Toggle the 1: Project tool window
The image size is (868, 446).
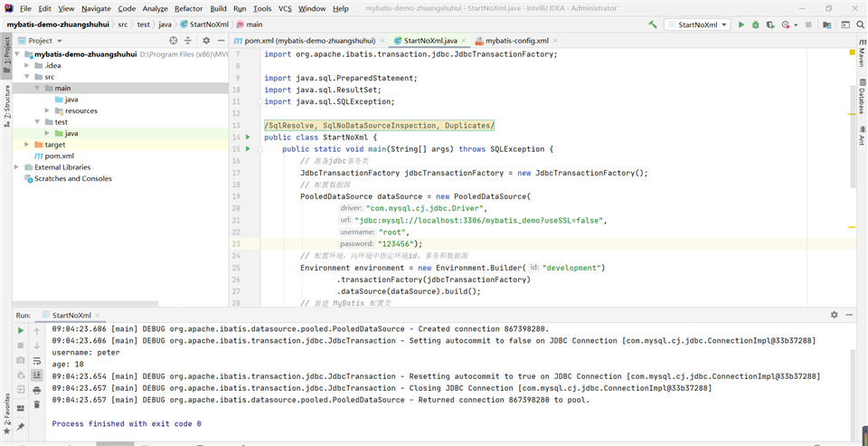pyautogui.click(x=6, y=55)
